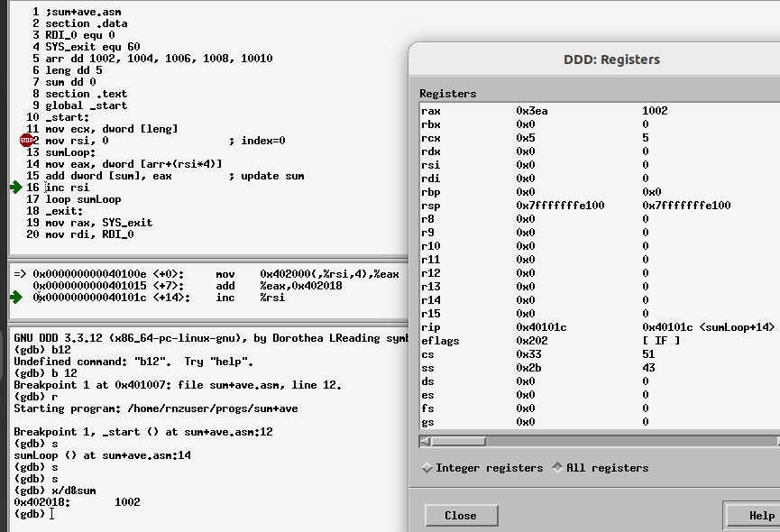This screenshot has height=532, width=780.
Task: Click source line 5 'arr dd 1002, 1004'
Action: point(159,59)
